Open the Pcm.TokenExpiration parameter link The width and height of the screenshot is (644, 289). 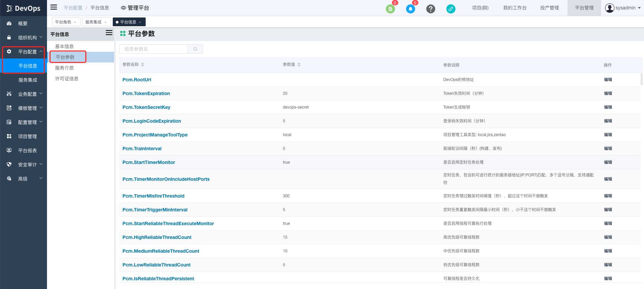[146, 93]
